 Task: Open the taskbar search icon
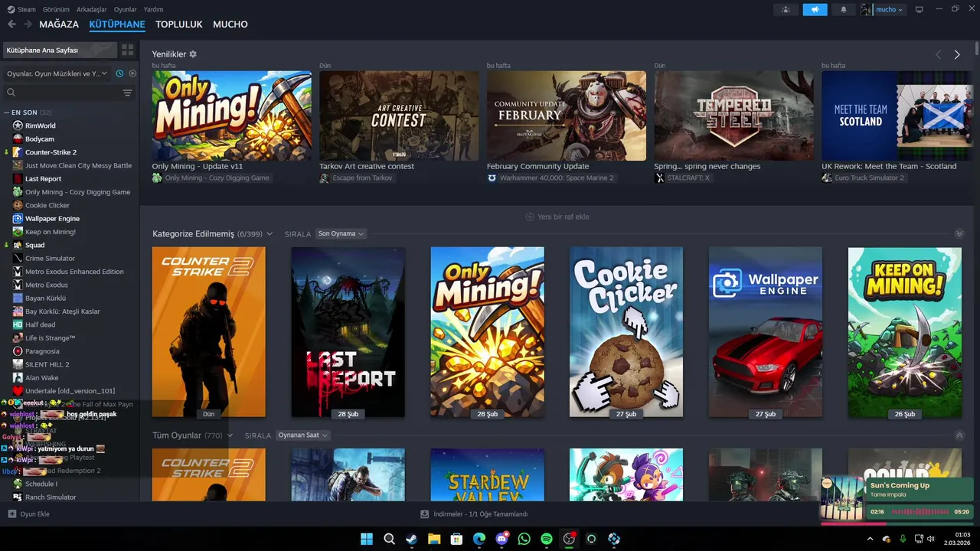pyautogui.click(x=389, y=539)
